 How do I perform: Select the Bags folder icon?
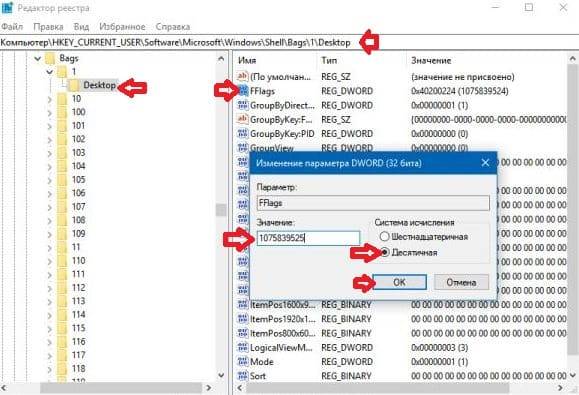51,58
